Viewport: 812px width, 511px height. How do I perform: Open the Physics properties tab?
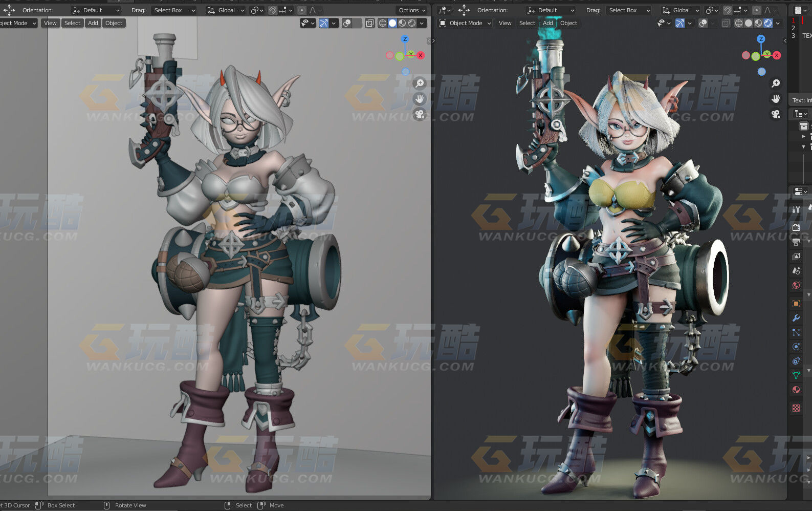796,347
